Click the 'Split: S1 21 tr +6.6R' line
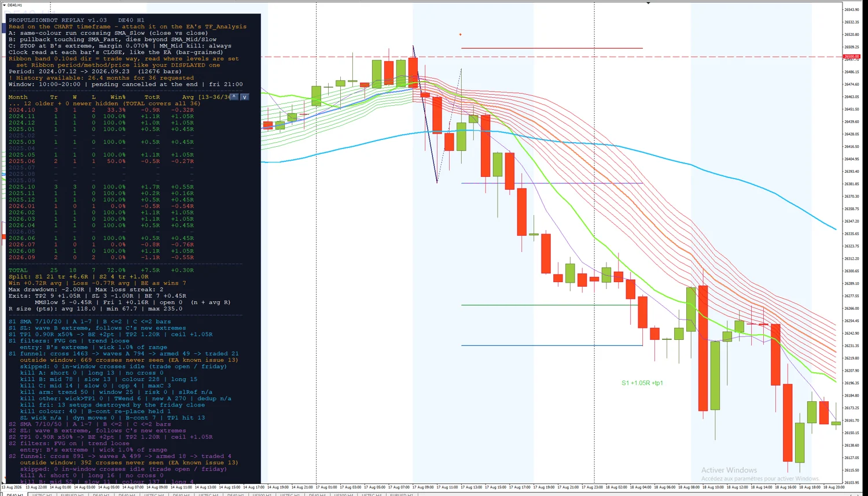This screenshot has height=496, width=868. [x=79, y=276]
